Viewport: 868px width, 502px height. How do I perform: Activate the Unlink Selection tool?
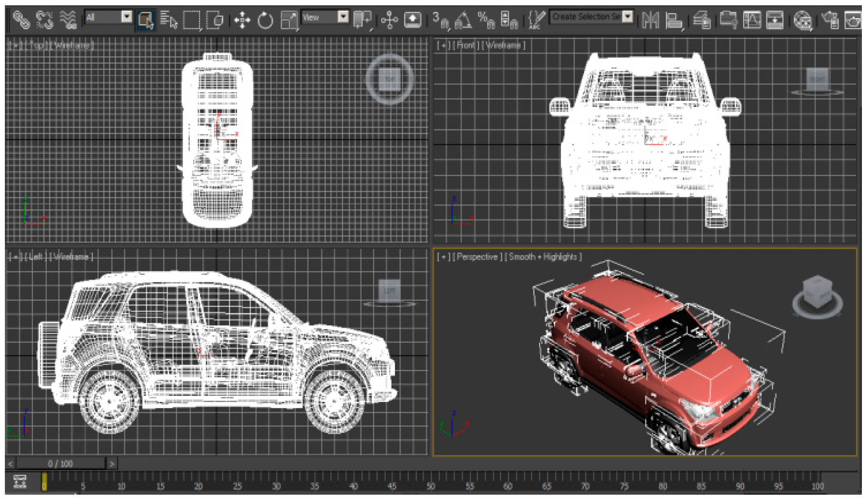tap(45, 20)
